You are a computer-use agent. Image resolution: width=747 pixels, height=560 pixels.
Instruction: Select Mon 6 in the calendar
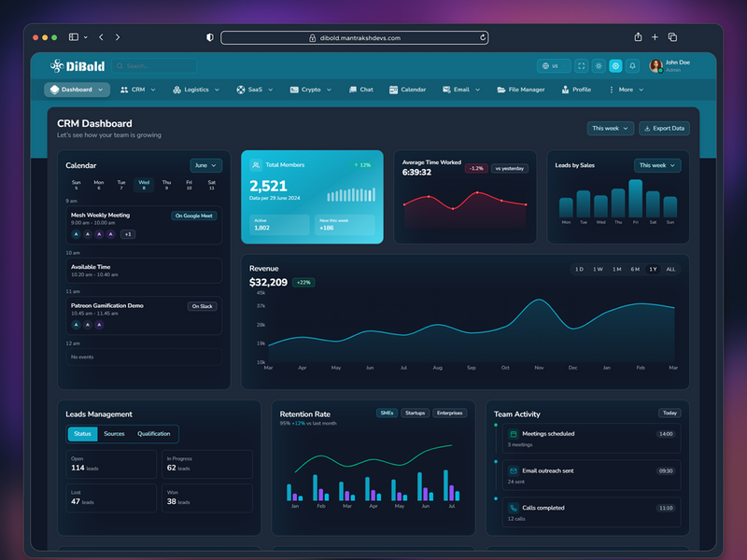(x=99, y=185)
